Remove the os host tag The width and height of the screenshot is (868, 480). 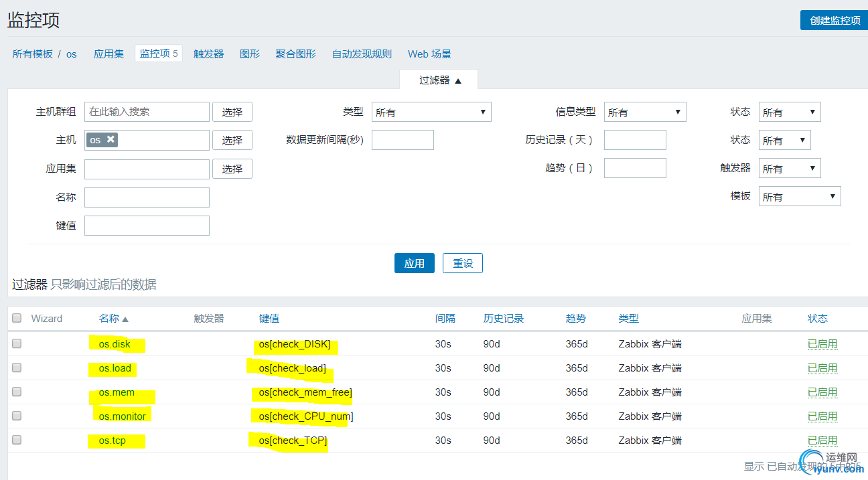click(x=111, y=139)
